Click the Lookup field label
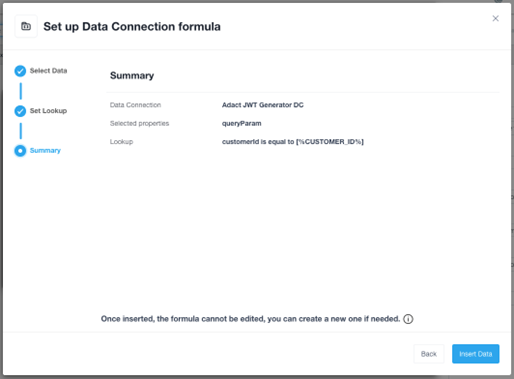Image resolution: width=514 pixels, height=379 pixels. (x=121, y=142)
